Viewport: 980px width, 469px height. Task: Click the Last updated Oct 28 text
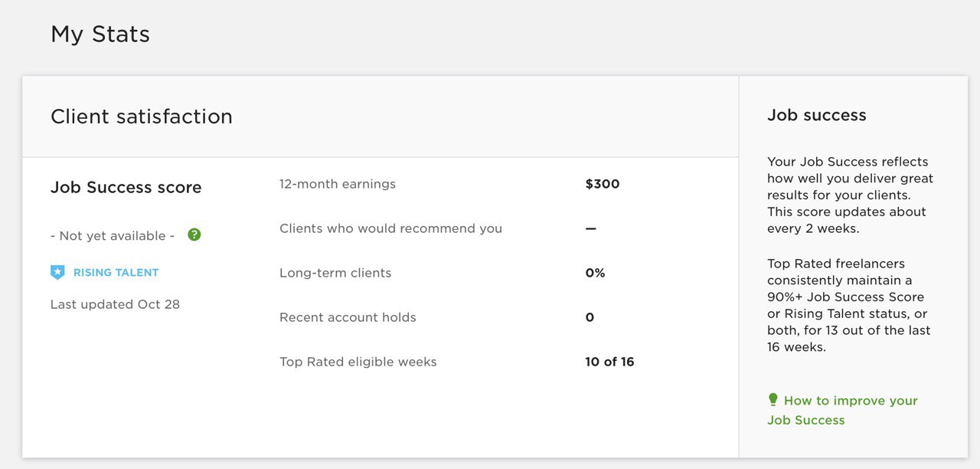coord(115,304)
